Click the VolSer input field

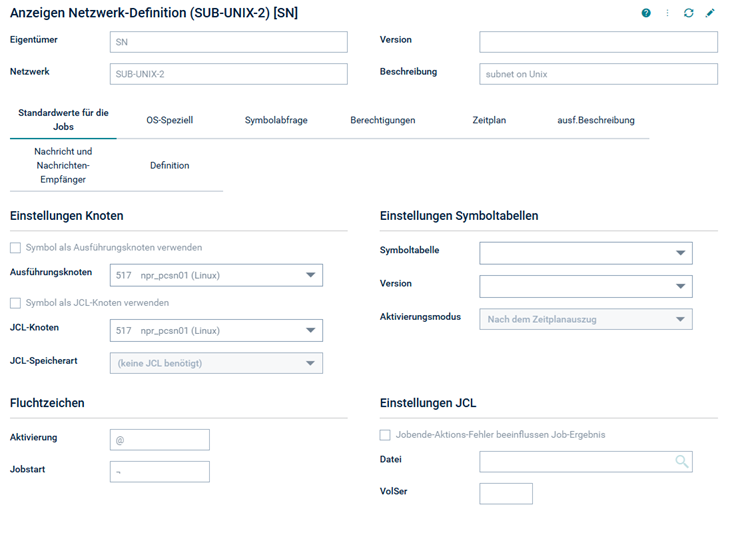tap(506, 494)
